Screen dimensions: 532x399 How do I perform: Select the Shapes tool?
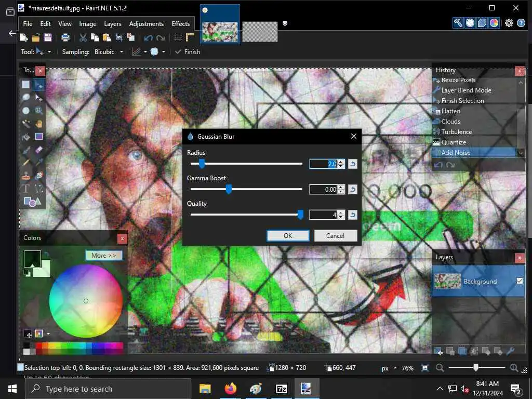click(32, 202)
